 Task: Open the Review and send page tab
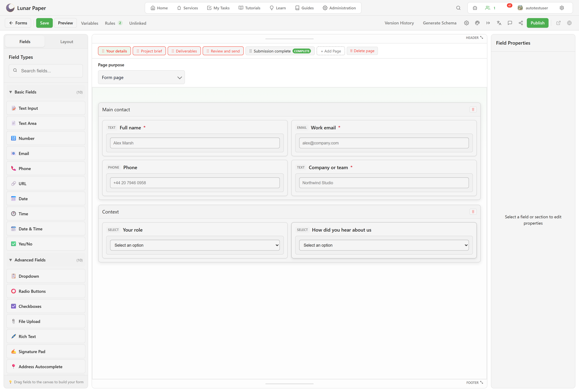pos(223,51)
